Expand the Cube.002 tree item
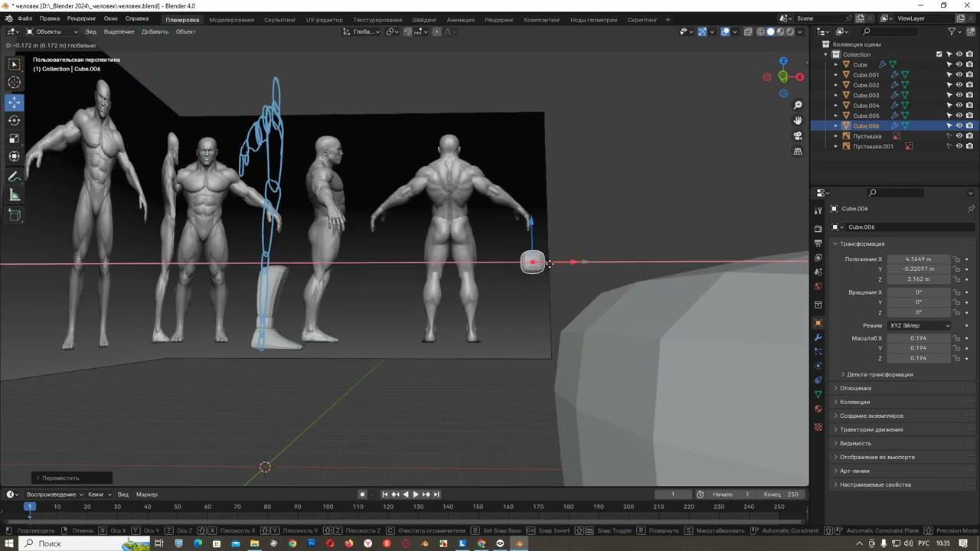The width and height of the screenshot is (980, 551). coord(836,85)
